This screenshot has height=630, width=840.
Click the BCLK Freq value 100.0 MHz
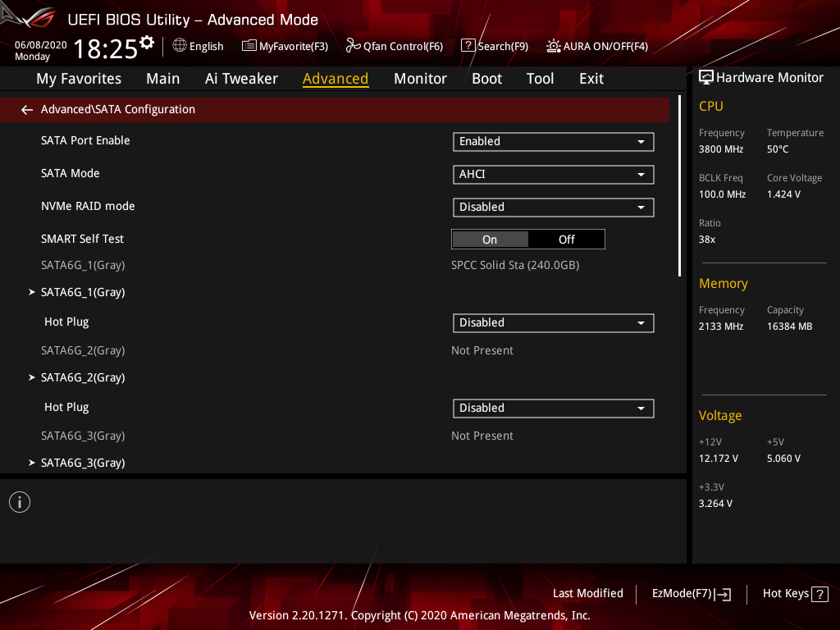click(722, 194)
